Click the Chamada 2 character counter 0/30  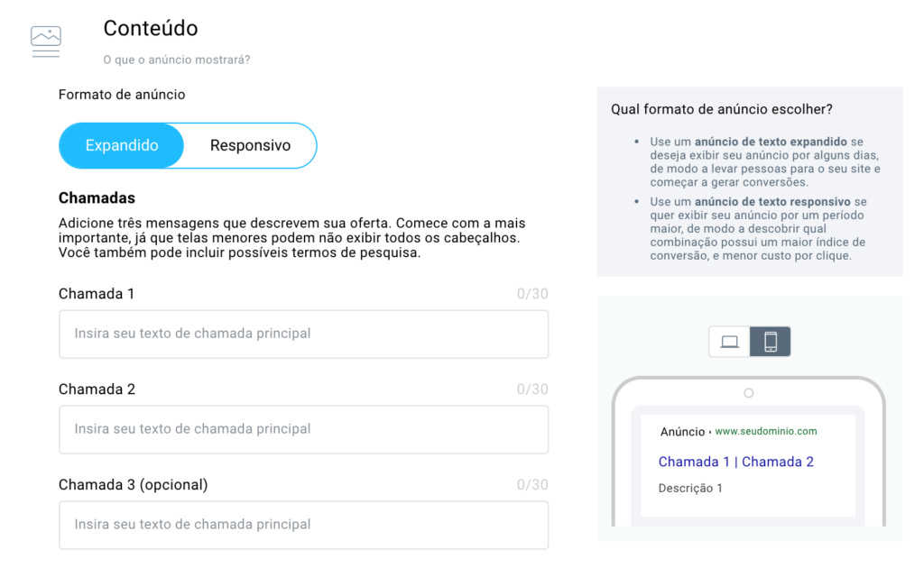tap(532, 389)
